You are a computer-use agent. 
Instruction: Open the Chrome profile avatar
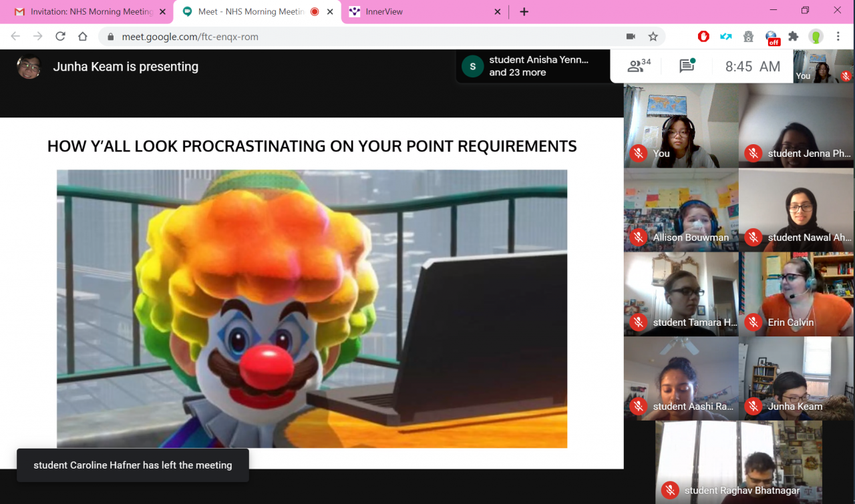(x=816, y=37)
